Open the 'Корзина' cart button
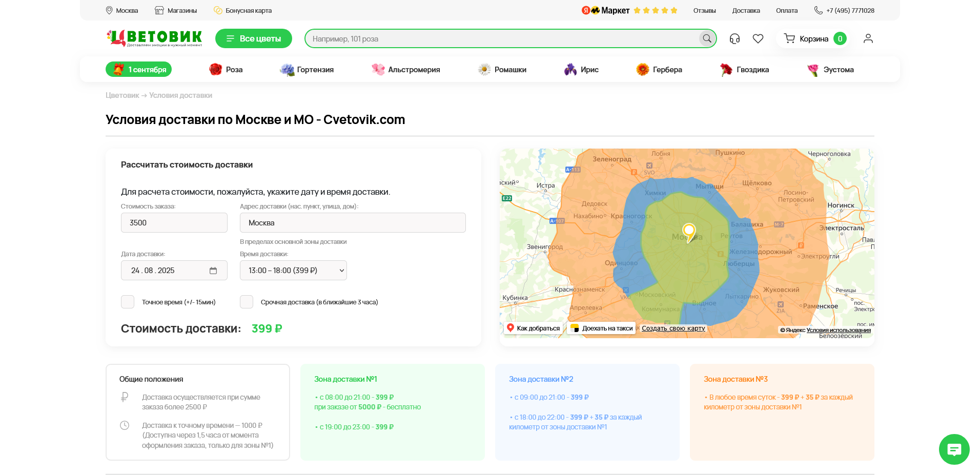This screenshot has width=980, height=475. click(x=814, y=38)
